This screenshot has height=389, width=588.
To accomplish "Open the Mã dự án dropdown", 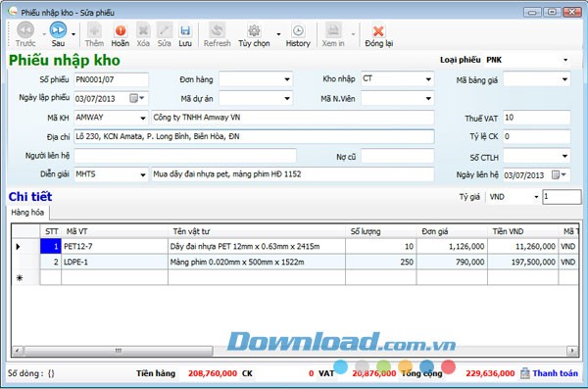I will click(x=287, y=99).
